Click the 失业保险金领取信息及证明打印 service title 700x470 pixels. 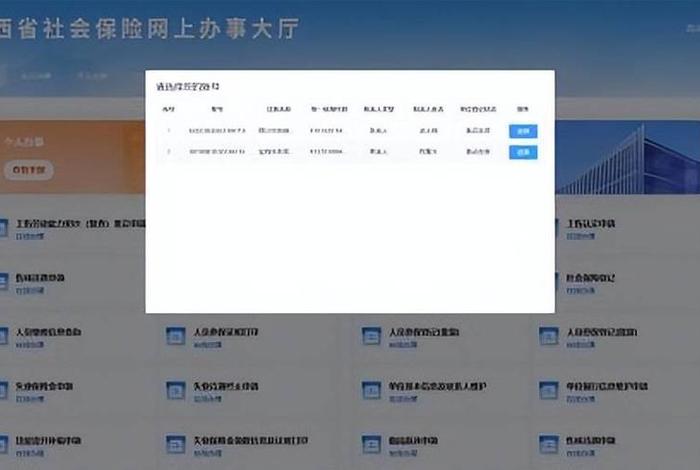(x=250, y=441)
